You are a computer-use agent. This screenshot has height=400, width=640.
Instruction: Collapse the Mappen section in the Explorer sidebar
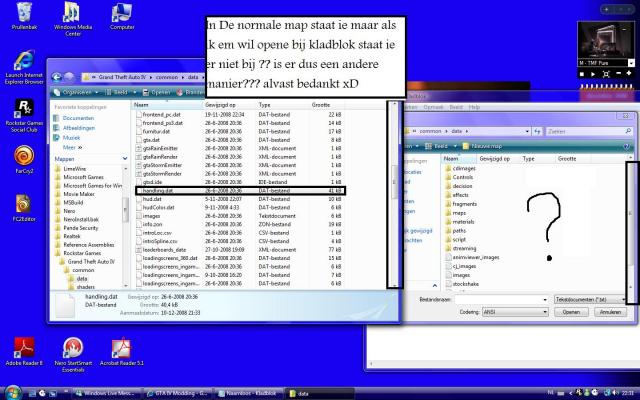pos(124,159)
